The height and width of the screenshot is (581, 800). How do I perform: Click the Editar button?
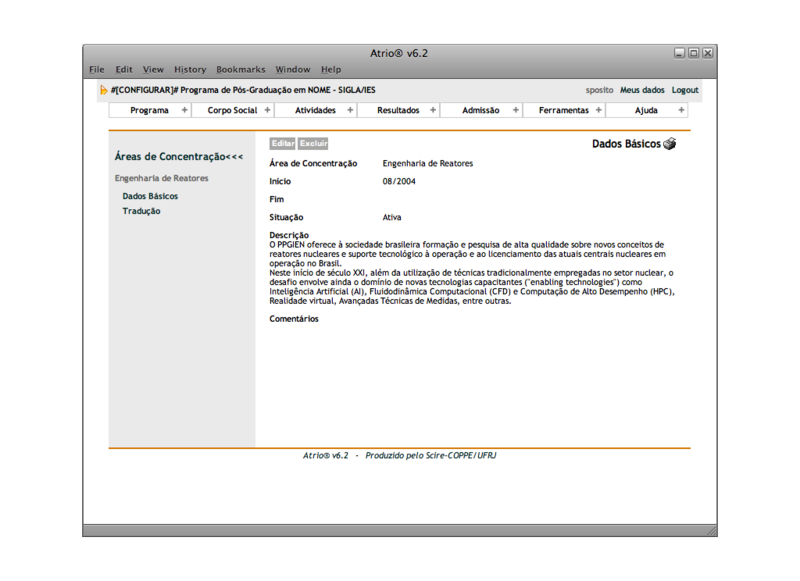[x=283, y=144]
